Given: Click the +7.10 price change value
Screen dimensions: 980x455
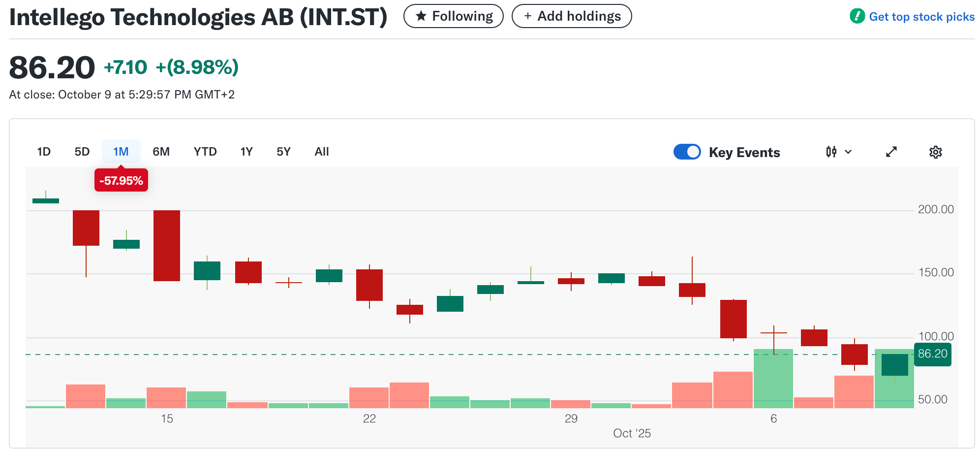Looking at the screenshot, I should [125, 67].
